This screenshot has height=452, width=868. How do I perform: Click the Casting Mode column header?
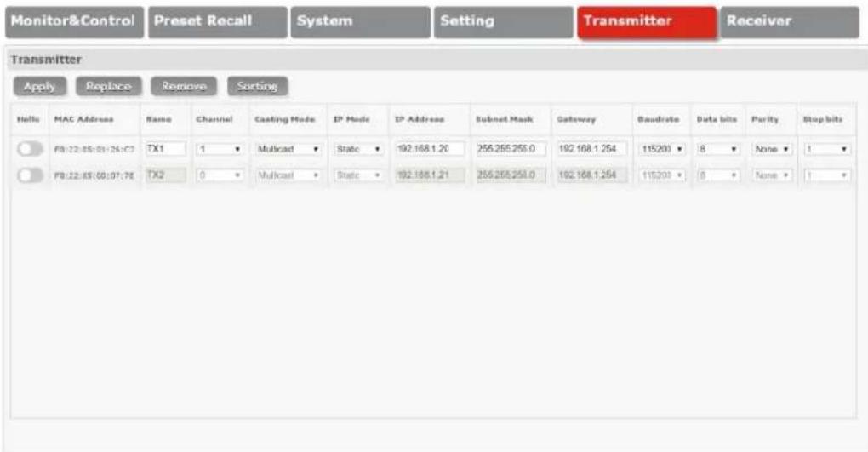284,119
